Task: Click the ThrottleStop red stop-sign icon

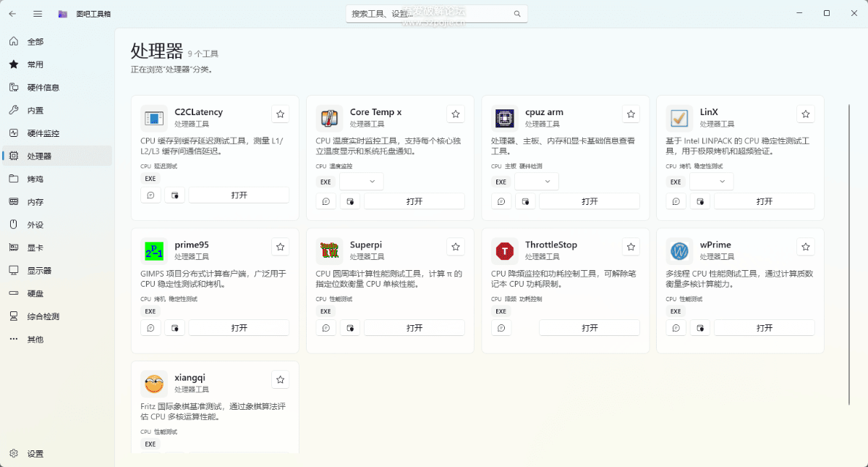Action: (504, 251)
